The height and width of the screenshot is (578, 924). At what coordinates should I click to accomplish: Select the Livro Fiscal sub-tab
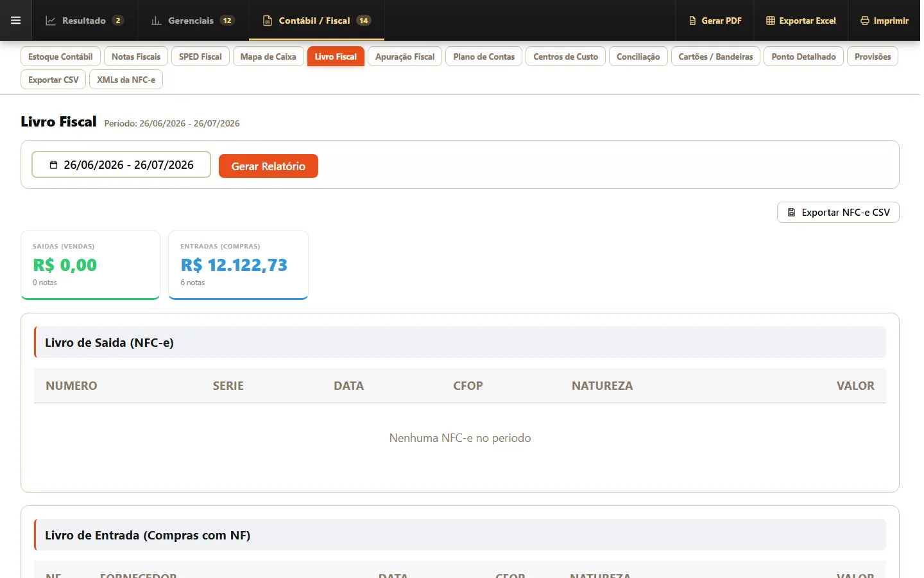(x=336, y=57)
